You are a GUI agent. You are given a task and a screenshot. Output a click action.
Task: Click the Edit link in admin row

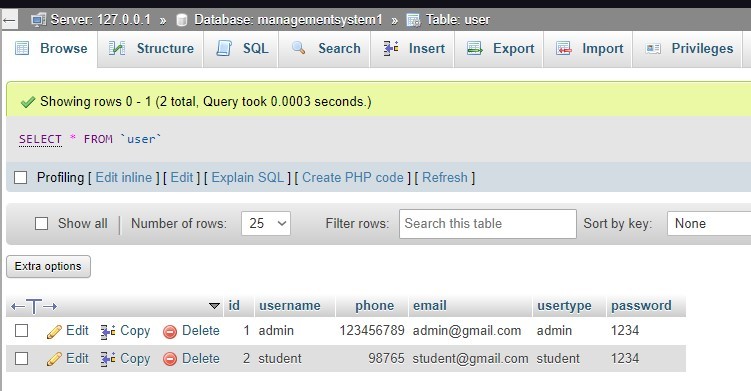(x=77, y=331)
